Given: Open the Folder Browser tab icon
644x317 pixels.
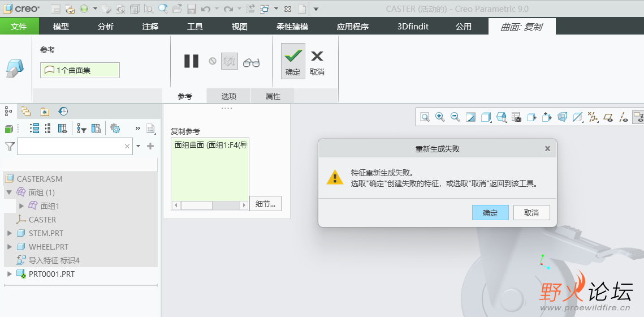Looking at the screenshot, I should coord(26,111).
